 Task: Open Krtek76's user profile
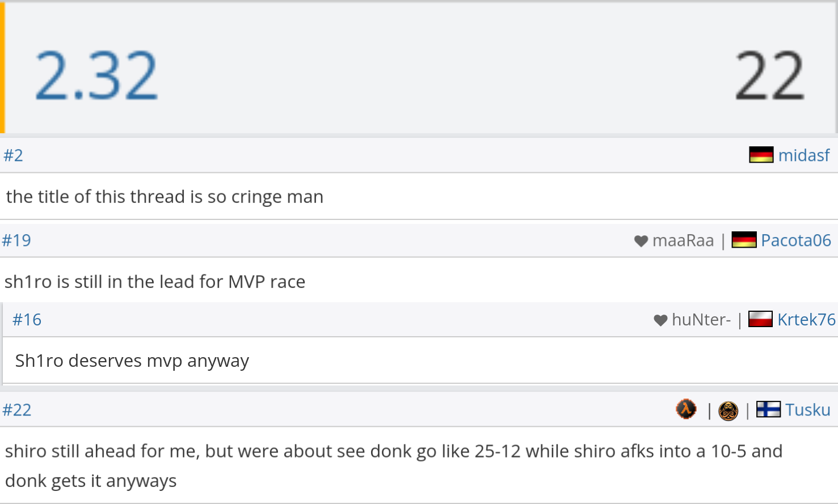point(806,319)
